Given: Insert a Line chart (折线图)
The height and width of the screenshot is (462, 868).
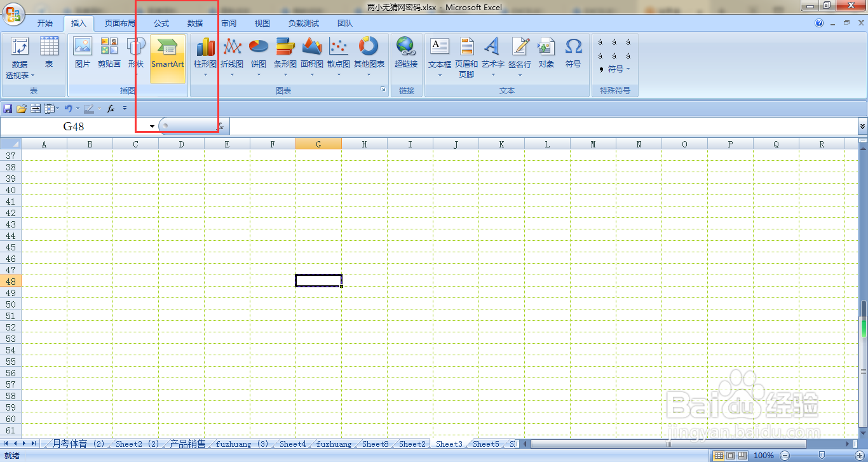Looking at the screenshot, I should [232, 58].
